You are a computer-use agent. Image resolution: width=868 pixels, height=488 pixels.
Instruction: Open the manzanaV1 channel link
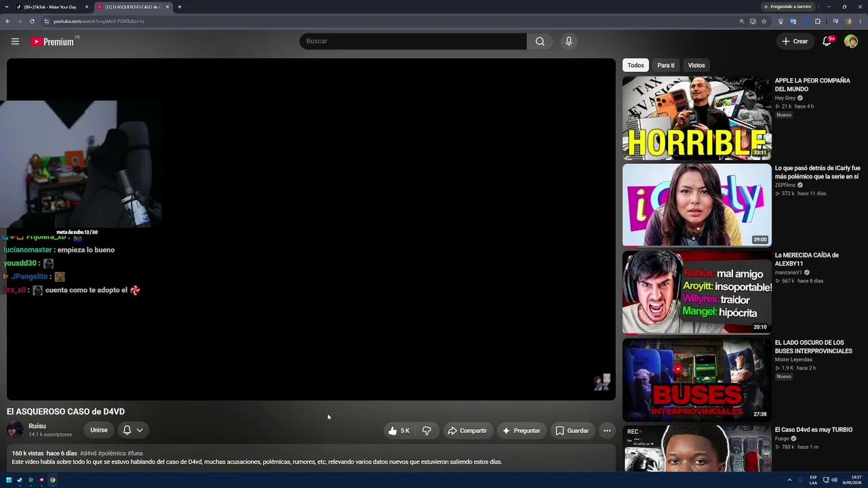789,272
